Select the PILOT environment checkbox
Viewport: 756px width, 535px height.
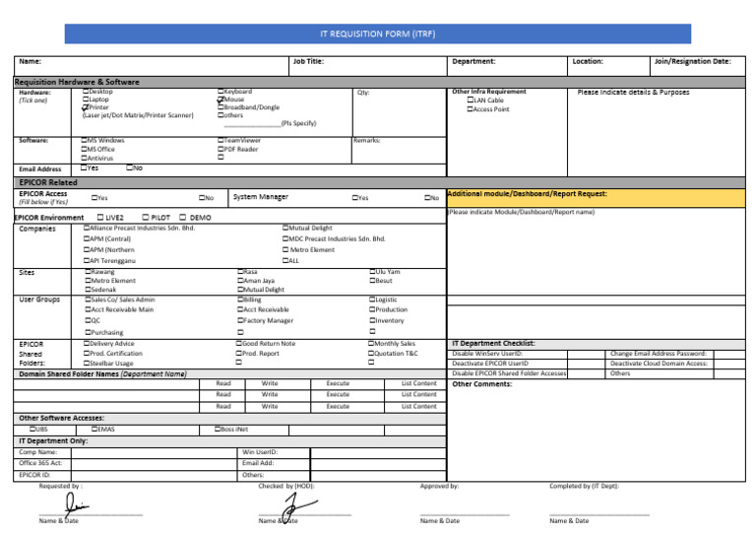tap(146, 217)
